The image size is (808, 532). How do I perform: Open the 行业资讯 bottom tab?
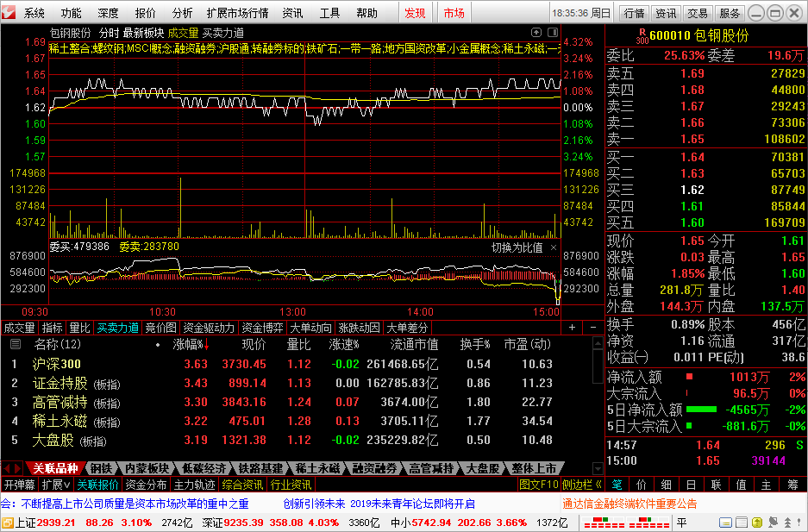(291, 485)
